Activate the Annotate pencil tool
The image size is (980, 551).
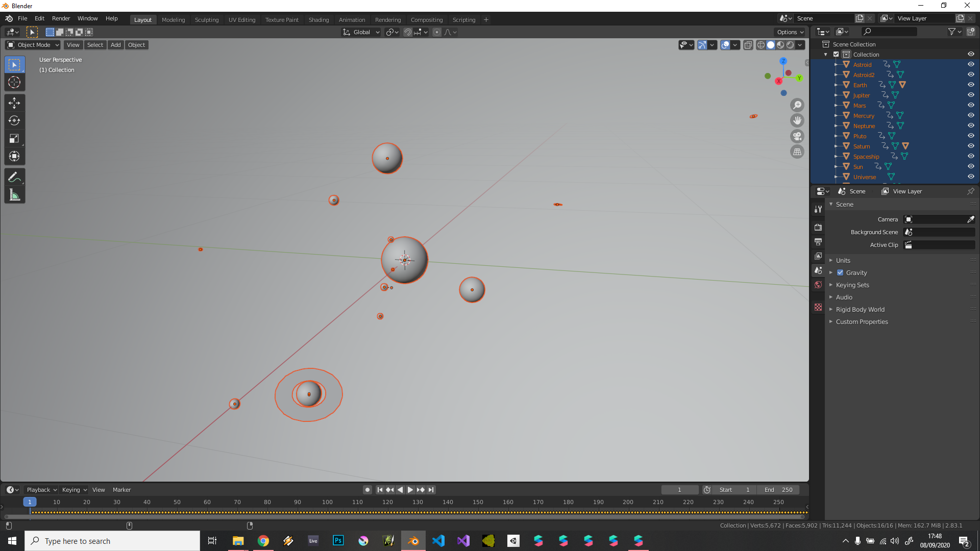[x=14, y=177]
